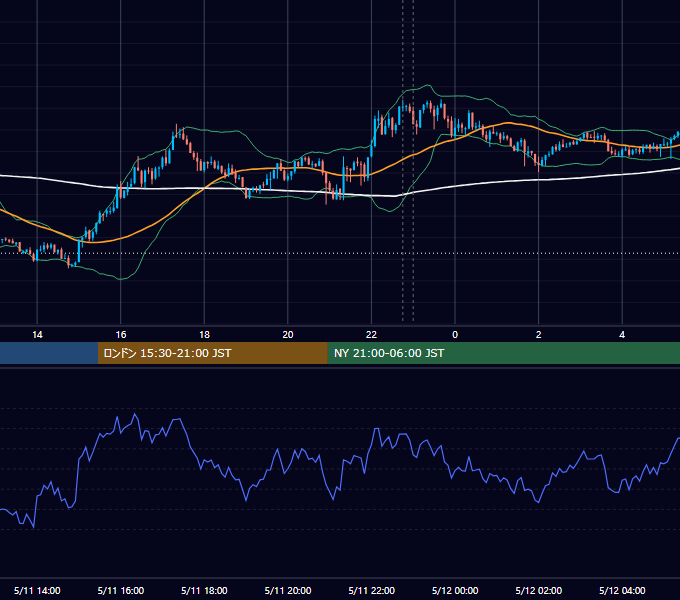The height and width of the screenshot is (600, 680).
Task: Click the 5/11 16:00 time label
Action: [x=121, y=590]
